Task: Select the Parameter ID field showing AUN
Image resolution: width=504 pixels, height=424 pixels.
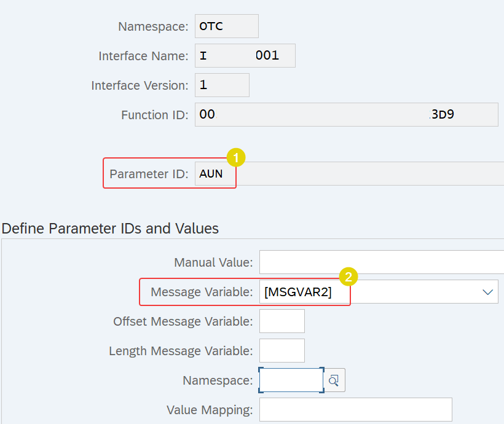Action: click(x=349, y=173)
